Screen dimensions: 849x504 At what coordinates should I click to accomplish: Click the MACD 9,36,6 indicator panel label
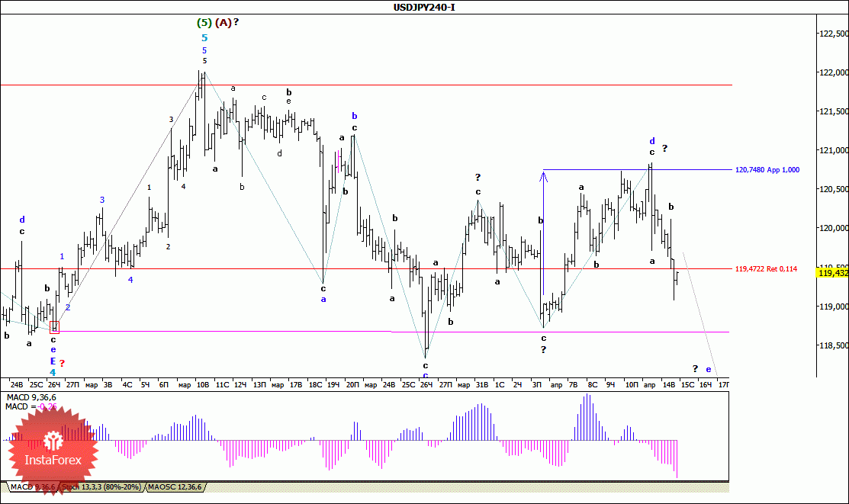coord(31,398)
